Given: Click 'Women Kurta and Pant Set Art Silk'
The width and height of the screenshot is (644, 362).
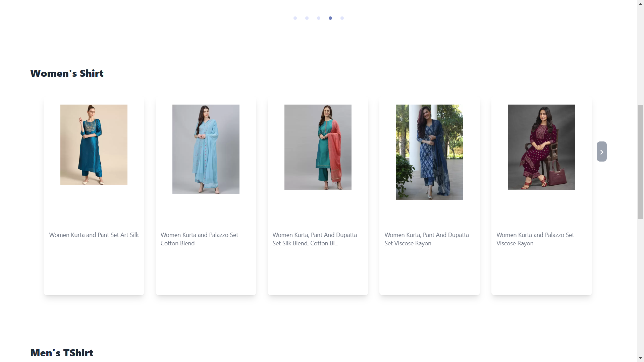Looking at the screenshot, I should tap(94, 235).
